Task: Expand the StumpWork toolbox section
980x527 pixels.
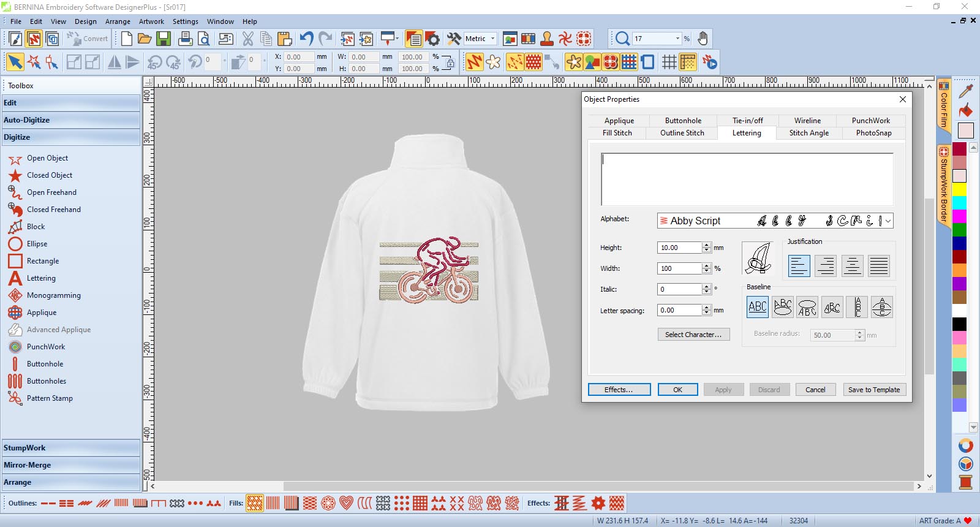Action: [70, 448]
